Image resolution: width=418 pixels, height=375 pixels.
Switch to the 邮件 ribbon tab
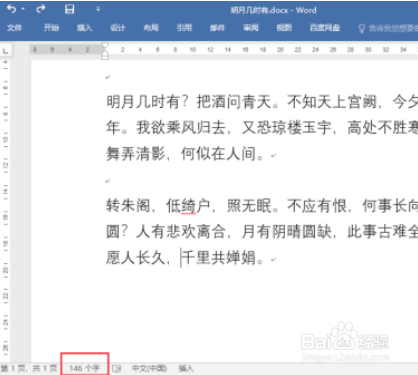tap(218, 28)
